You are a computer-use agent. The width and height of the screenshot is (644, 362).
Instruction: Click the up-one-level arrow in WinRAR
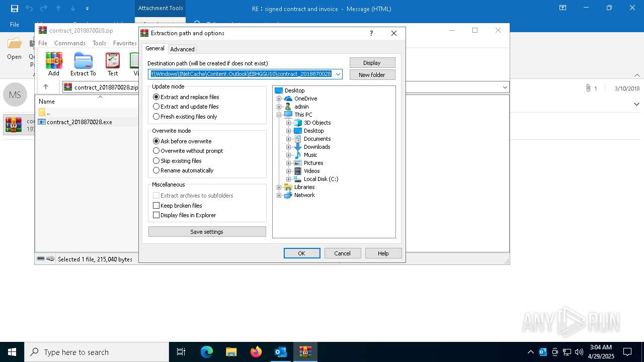pos(46,87)
